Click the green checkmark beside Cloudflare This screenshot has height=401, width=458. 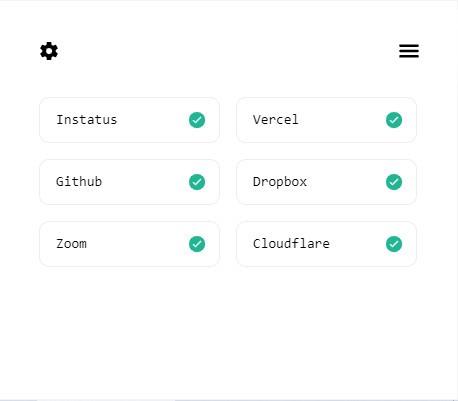click(x=394, y=244)
